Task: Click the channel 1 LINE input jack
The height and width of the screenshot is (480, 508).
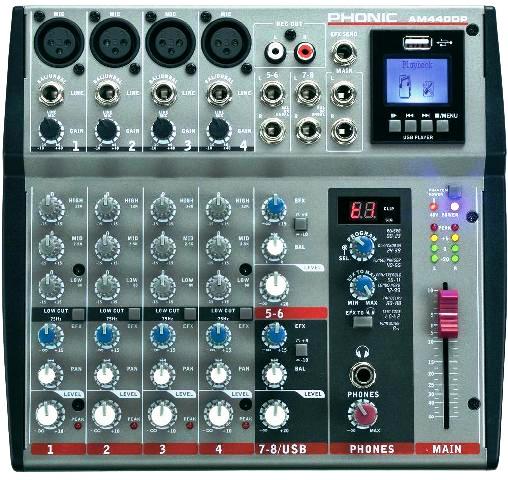Action: (x=51, y=93)
